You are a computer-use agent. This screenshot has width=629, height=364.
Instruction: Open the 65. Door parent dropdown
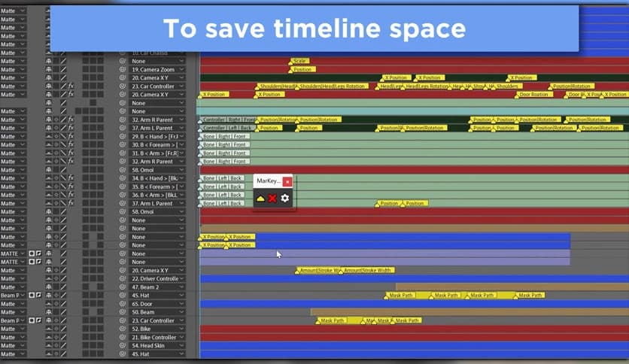(x=158, y=304)
